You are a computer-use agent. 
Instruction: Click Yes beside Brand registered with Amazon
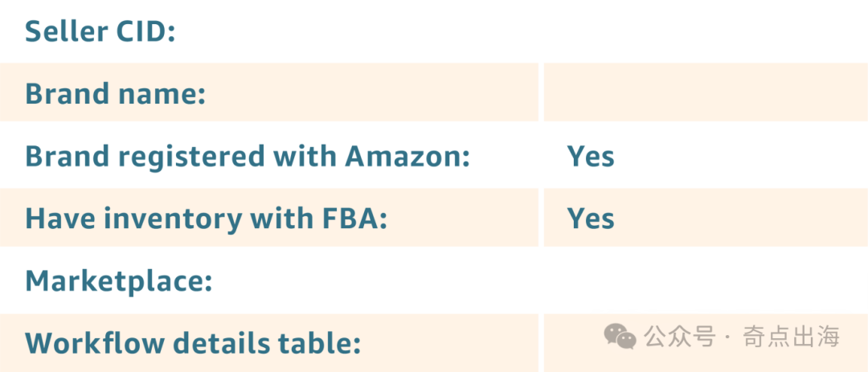click(x=591, y=157)
